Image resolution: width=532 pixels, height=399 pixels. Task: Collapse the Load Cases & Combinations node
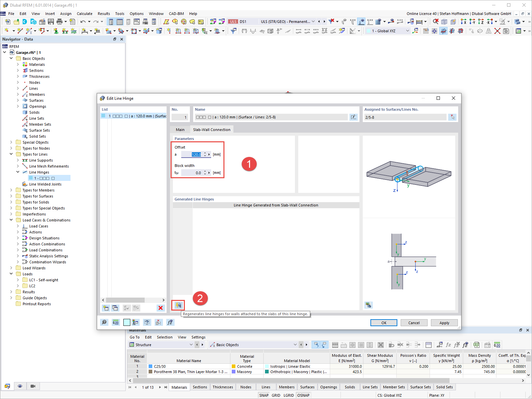(11, 220)
